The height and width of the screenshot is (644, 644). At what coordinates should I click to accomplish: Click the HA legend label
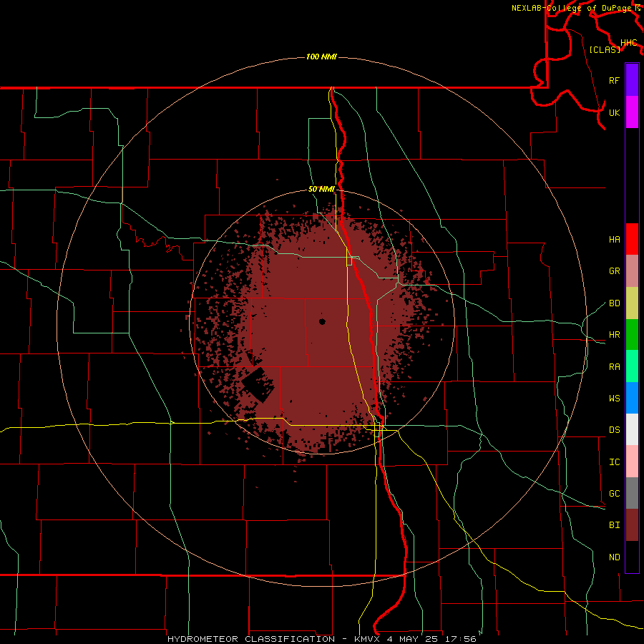614,240
